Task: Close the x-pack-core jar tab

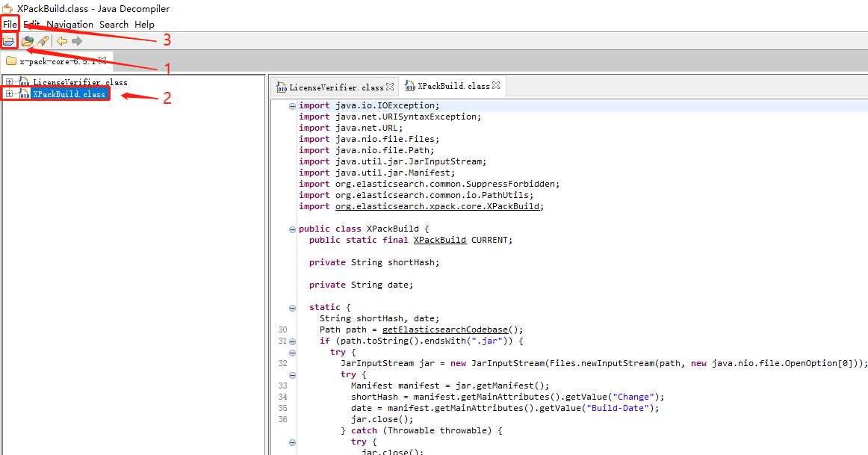Action: click(x=102, y=61)
